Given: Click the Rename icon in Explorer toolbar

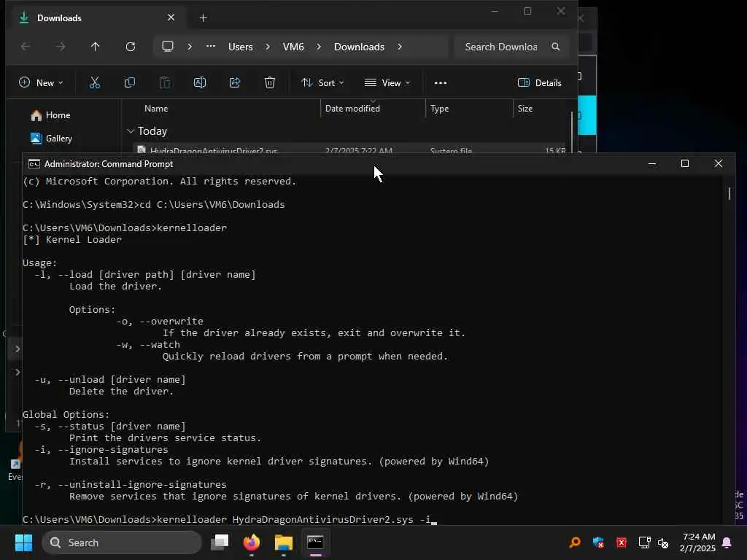Looking at the screenshot, I should 200,83.
